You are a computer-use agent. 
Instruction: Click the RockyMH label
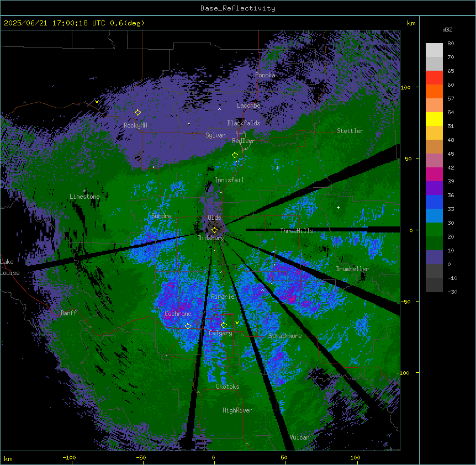click(x=135, y=125)
